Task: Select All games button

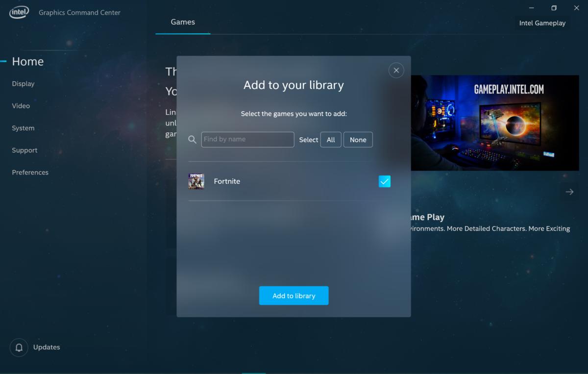Action: [x=331, y=140]
